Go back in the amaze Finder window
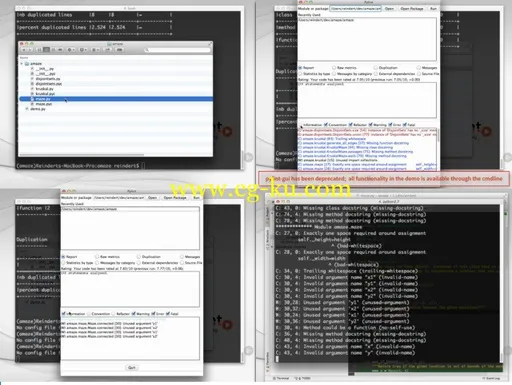512x385 pixels. click(x=24, y=50)
